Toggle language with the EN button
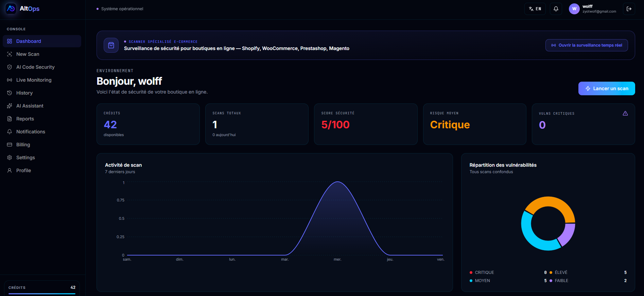This screenshot has width=644, height=296. pyautogui.click(x=535, y=9)
